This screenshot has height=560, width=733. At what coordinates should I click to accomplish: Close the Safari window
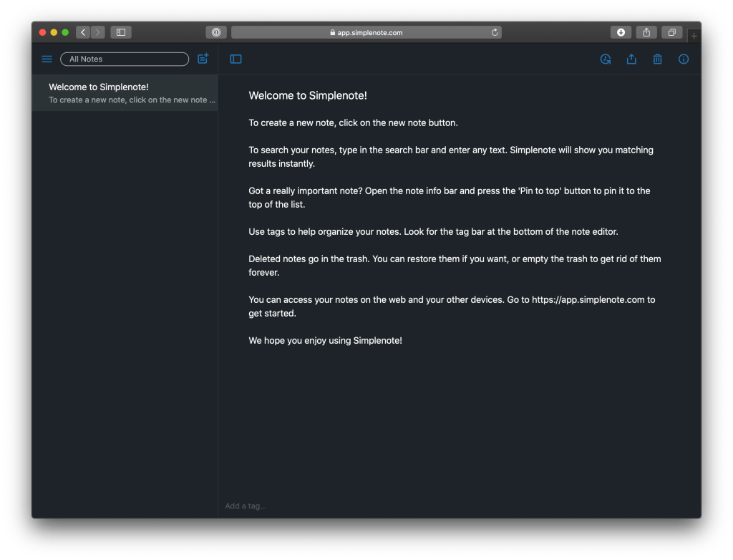click(42, 32)
